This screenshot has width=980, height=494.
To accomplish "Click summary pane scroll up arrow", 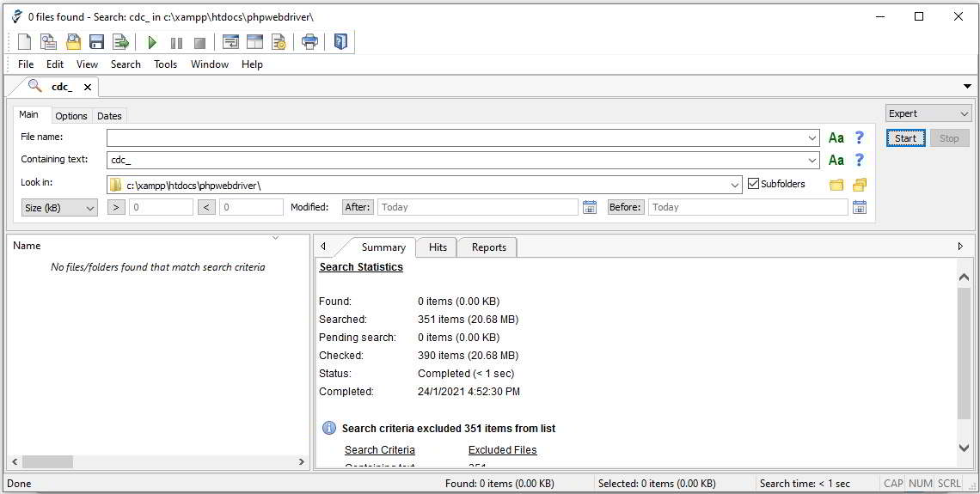I will (964, 277).
